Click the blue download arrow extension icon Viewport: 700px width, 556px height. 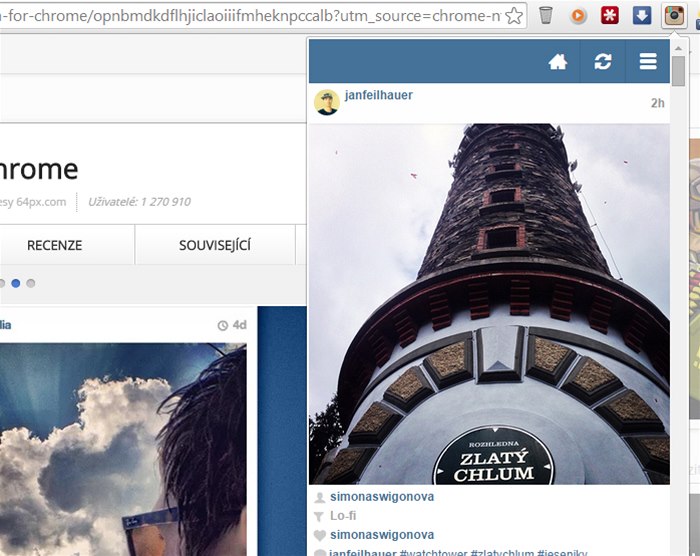(642, 15)
